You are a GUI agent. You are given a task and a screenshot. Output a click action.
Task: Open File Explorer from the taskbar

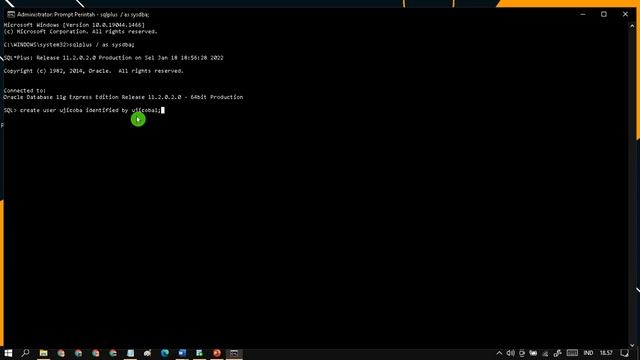tap(44, 353)
